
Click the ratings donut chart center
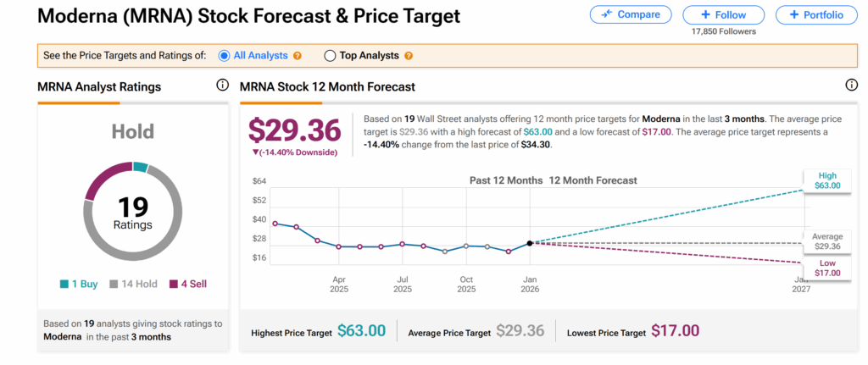click(131, 210)
